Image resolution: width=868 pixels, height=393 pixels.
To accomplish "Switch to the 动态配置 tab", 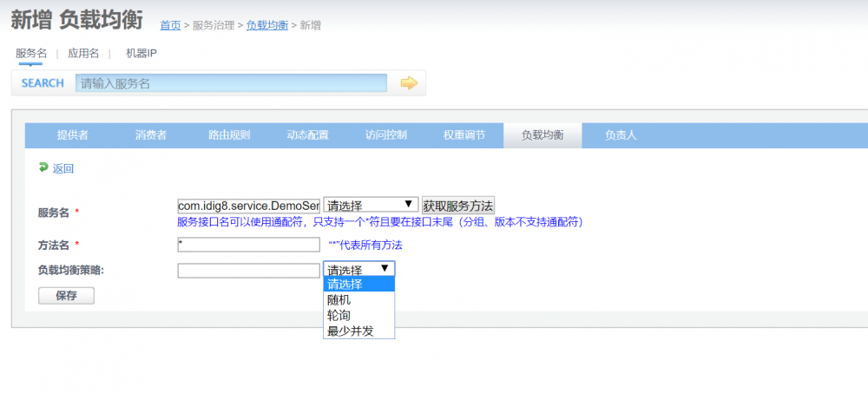I will (x=308, y=135).
